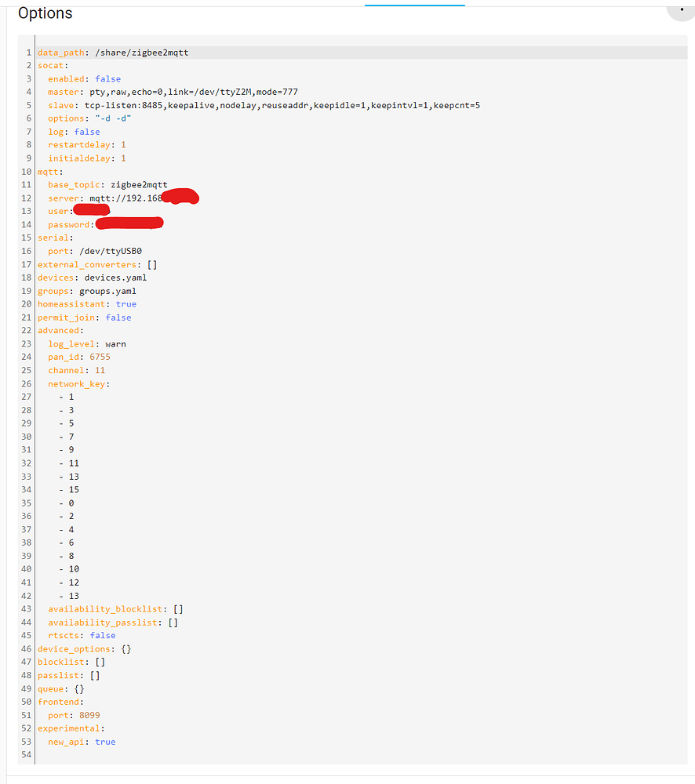Open the overflow menu at top right
Image resolution: width=695 pixels, height=784 pixels.
tap(682, 10)
